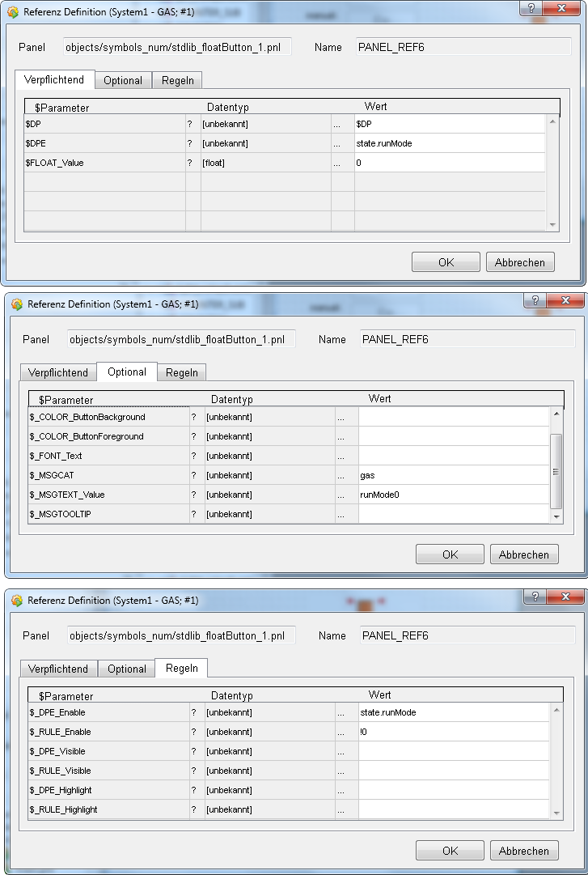Click Abbrechen in the dialog showing $FLOAT_Value
This screenshot has width=588, height=875.
click(520, 262)
